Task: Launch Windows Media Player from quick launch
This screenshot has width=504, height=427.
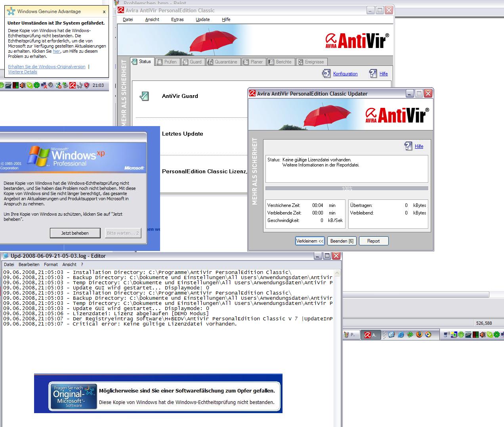Action: click(428, 335)
